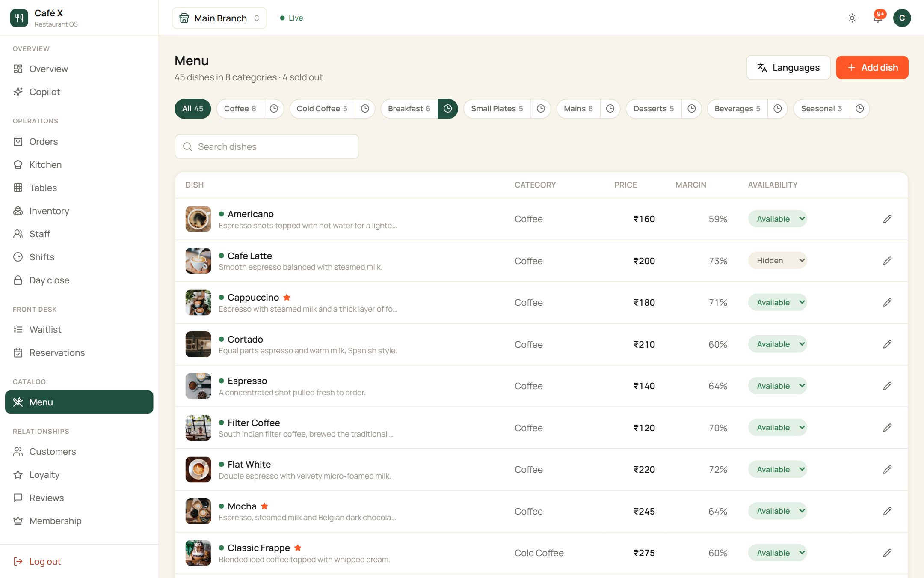The height and width of the screenshot is (578, 924).
Task: Filter by the Desserts category
Action: (x=654, y=109)
